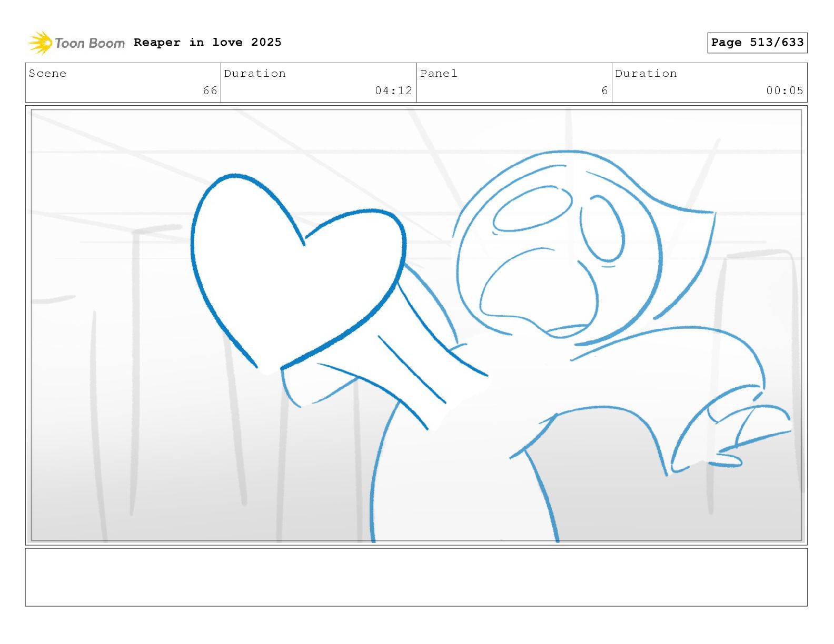The width and height of the screenshot is (834, 644).
Task: Click the "Scene" header label
Action: click(48, 73)
